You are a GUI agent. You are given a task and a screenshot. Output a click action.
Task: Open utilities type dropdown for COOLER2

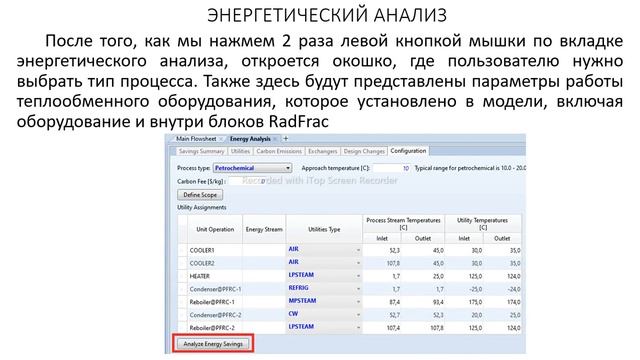point(358,263)
